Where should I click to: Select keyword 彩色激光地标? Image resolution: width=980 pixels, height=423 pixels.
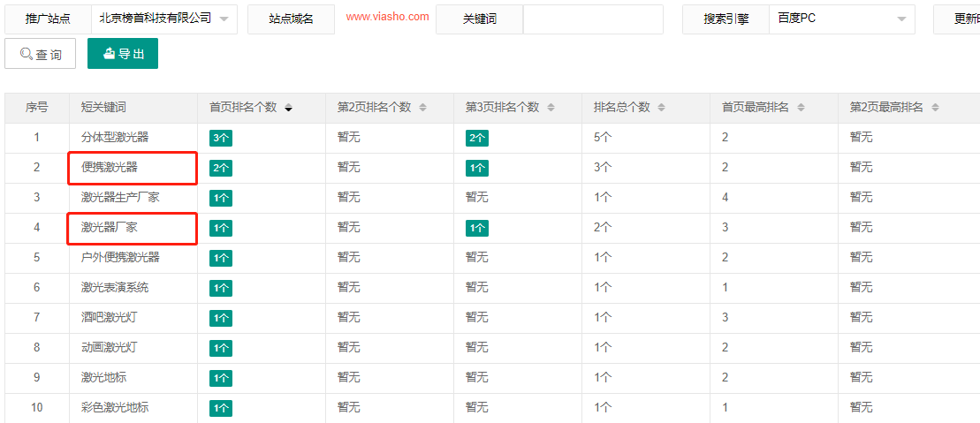(x=115, y=407)
